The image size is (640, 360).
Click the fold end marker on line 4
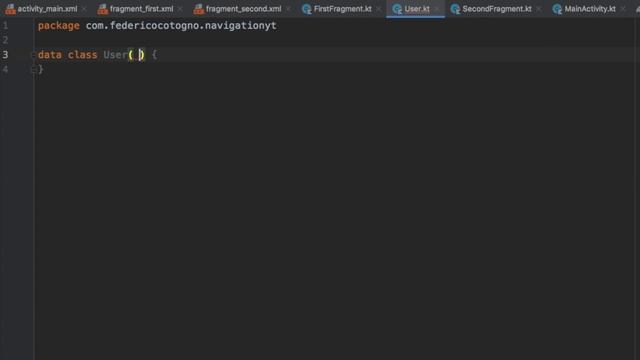point(33,70)
